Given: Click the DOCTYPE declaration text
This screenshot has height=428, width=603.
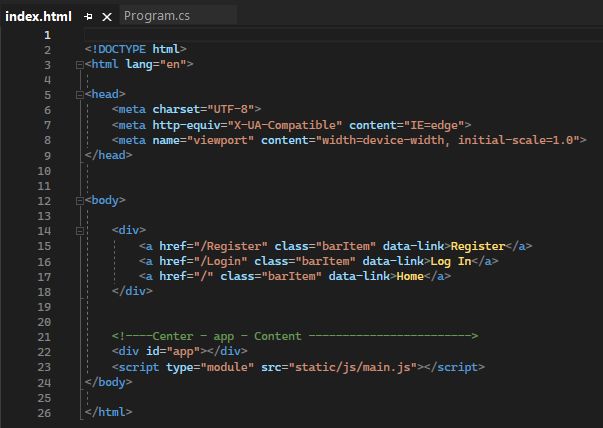Looking at the screenshot, I should 136,49.
